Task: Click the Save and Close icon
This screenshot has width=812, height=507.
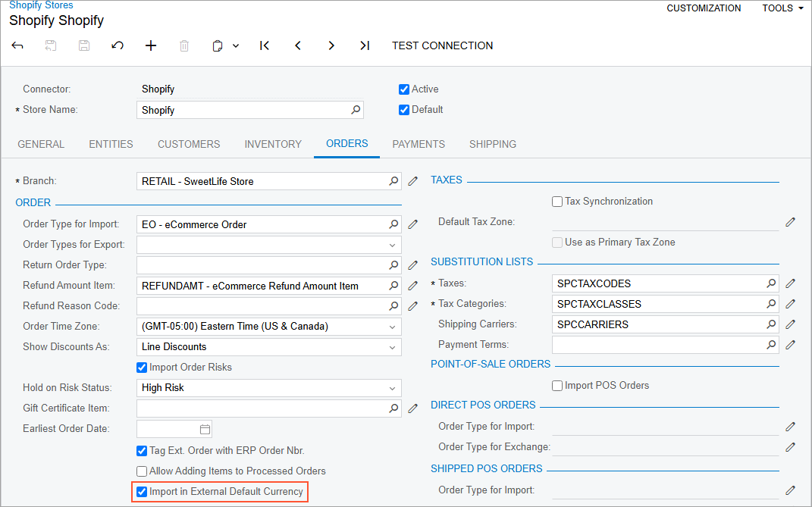Action: (50, 45)
